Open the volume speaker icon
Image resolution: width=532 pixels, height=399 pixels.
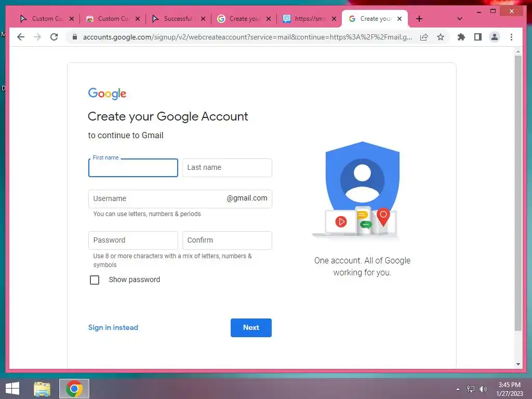483,389
